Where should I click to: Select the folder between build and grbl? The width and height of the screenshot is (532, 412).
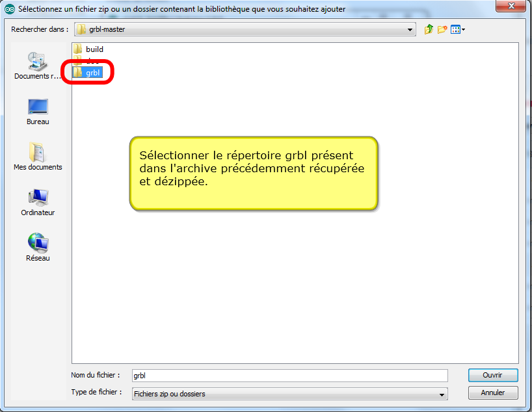tap(92, 61)
